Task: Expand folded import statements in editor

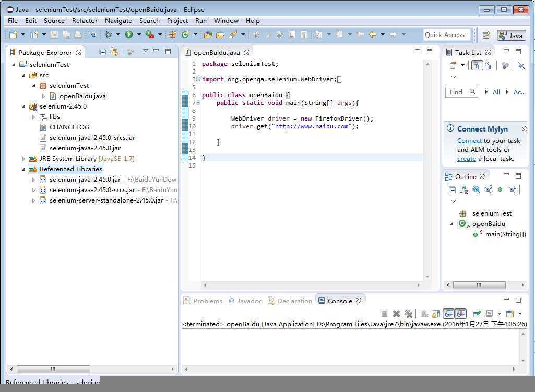Action: click(198, 79)
